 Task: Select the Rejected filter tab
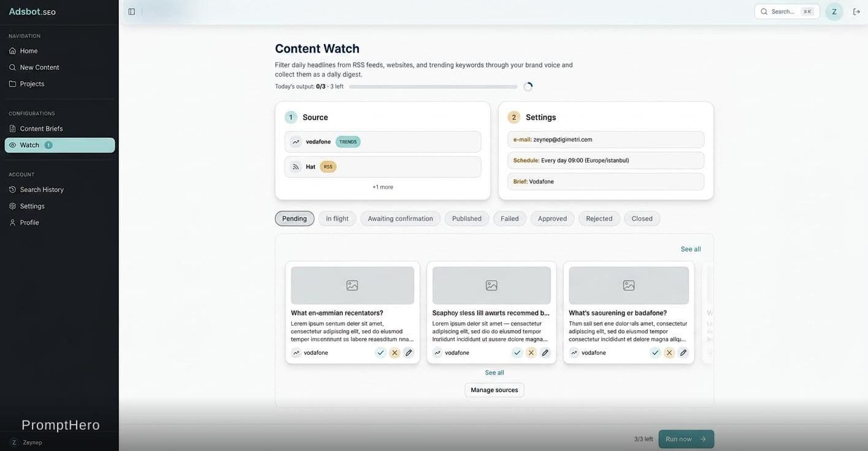[599, 219]
